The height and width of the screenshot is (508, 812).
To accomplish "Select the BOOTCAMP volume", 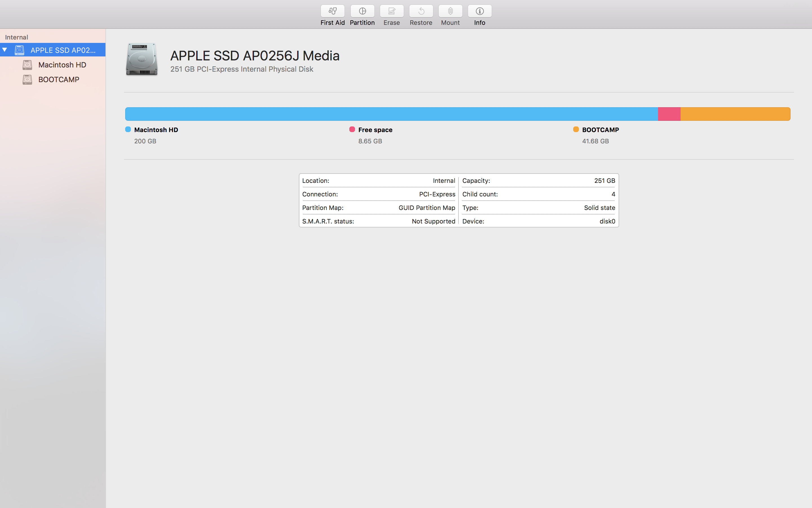I will [x=53, y=80].
